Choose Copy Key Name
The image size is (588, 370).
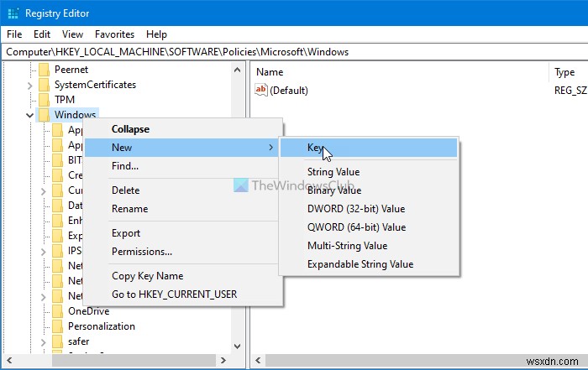[x=147, y=276]
